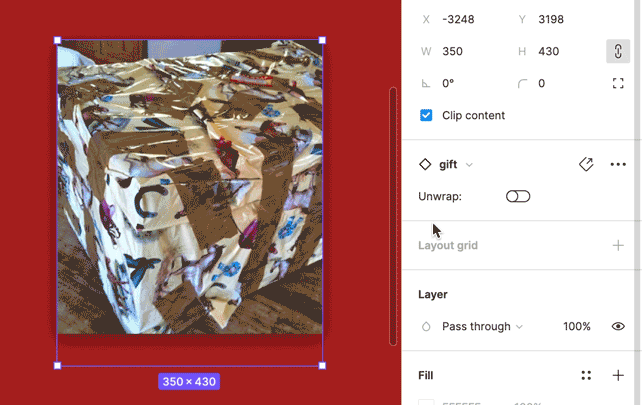Click the canvas vertical scrollbar
642x405 pixels.
pyautogui.click(x=393, y=216)
